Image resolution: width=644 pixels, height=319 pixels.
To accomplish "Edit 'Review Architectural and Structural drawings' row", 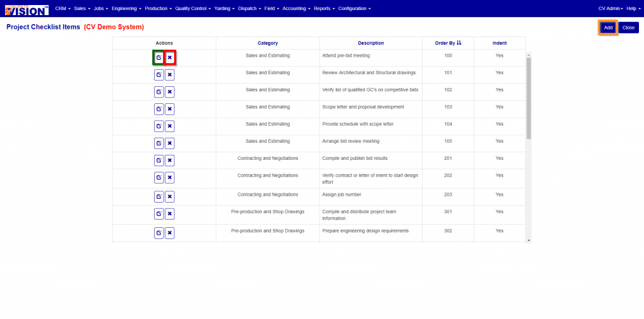I will point(159,75).
